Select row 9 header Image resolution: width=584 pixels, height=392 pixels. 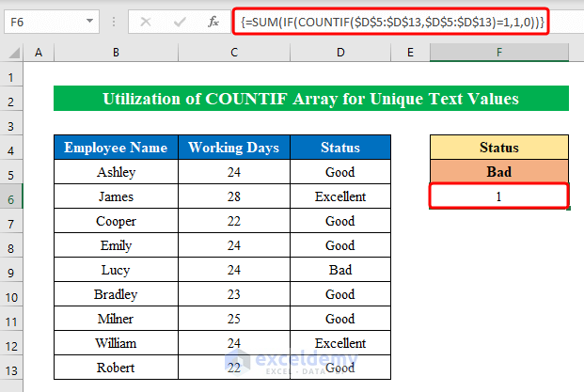14,270
